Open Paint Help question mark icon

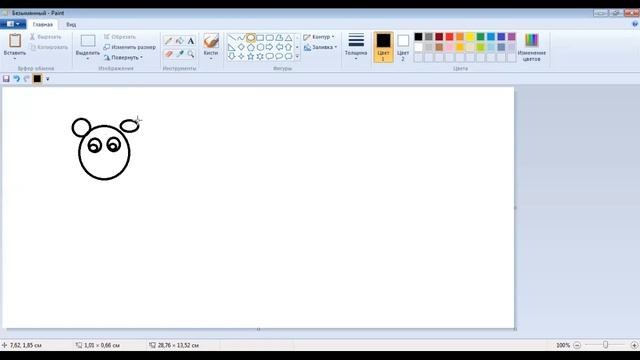click(635, 24)
